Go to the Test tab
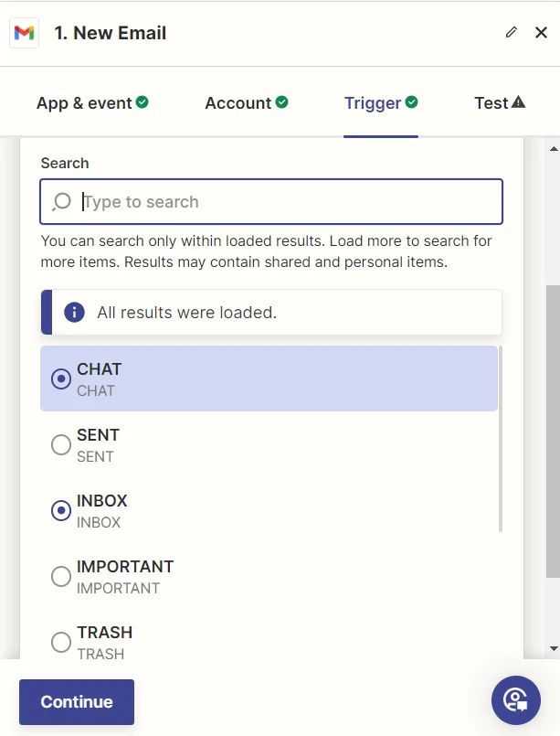Viewport: 560px width, 736px height. pos(500,102)
